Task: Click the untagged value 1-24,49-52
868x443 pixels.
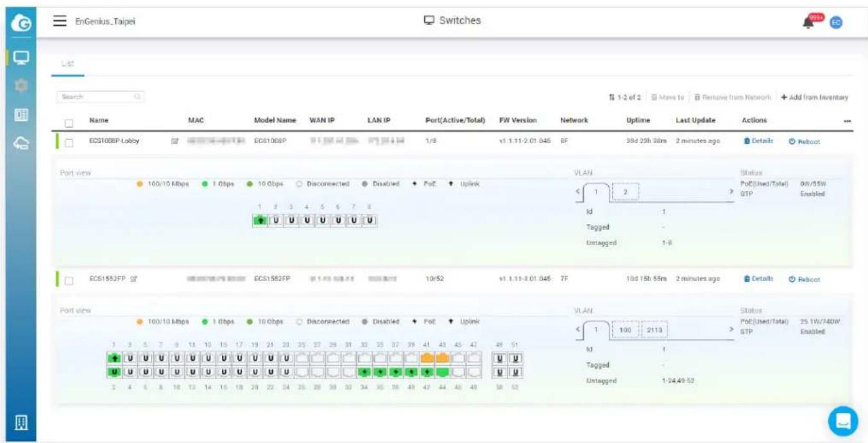Action: point(678,381)
